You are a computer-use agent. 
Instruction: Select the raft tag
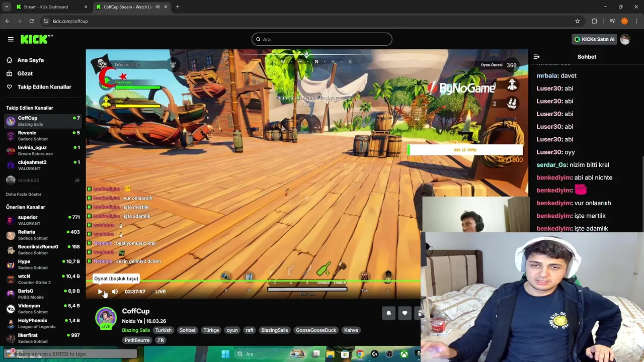249,330
